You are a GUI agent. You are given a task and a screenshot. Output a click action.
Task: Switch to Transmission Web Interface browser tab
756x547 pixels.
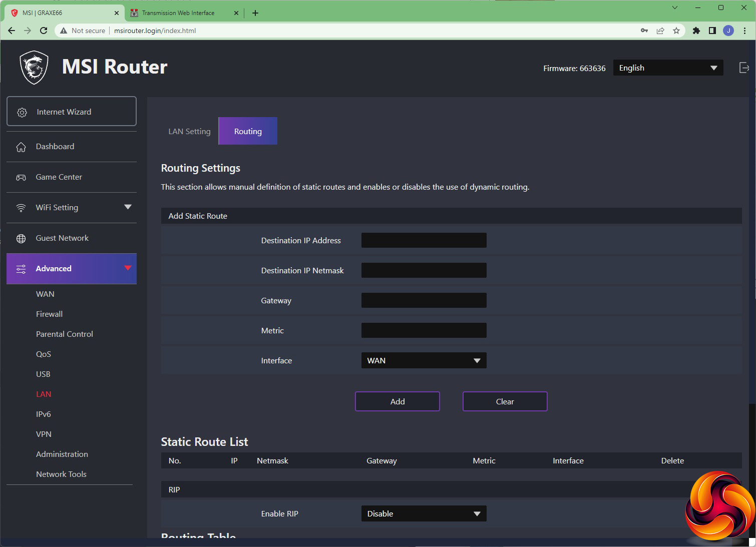tap(178, 13)
